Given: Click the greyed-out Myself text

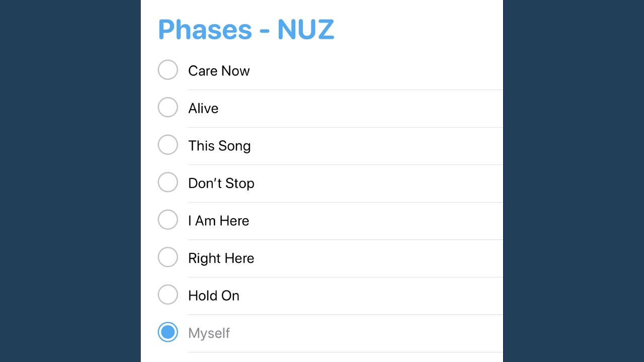Looking at the screenshot, I should point(209,333).
